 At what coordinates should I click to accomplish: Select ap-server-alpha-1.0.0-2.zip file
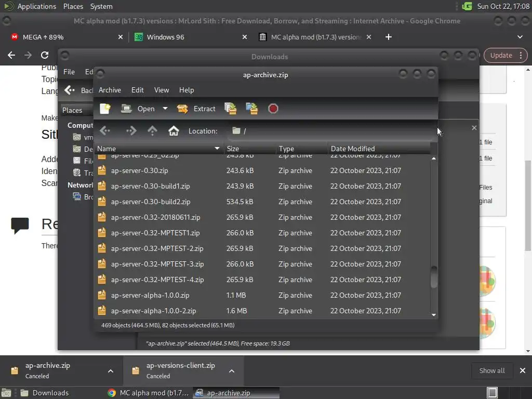pos(262,311)
